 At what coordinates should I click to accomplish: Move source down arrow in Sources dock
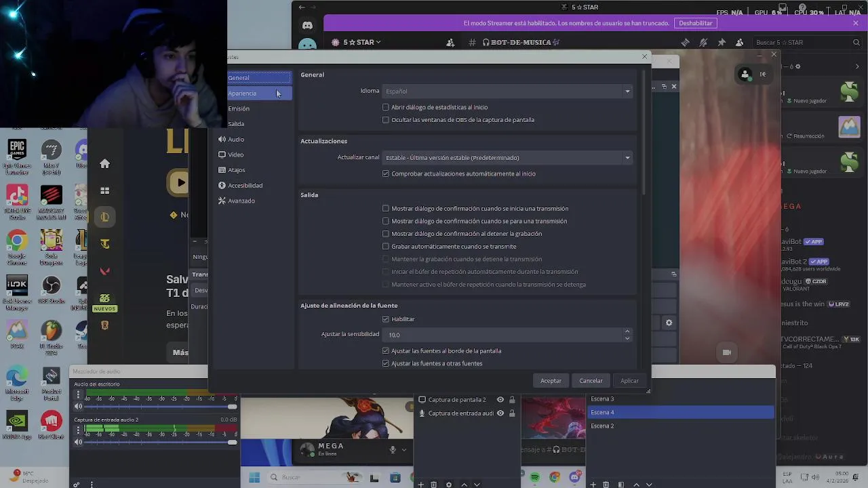[x=477, y=485]
